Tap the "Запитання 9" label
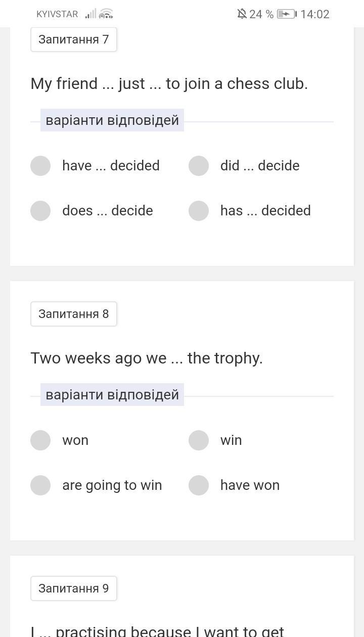The width and height of the screenshot is (364, 637). [x=74, y=588]
